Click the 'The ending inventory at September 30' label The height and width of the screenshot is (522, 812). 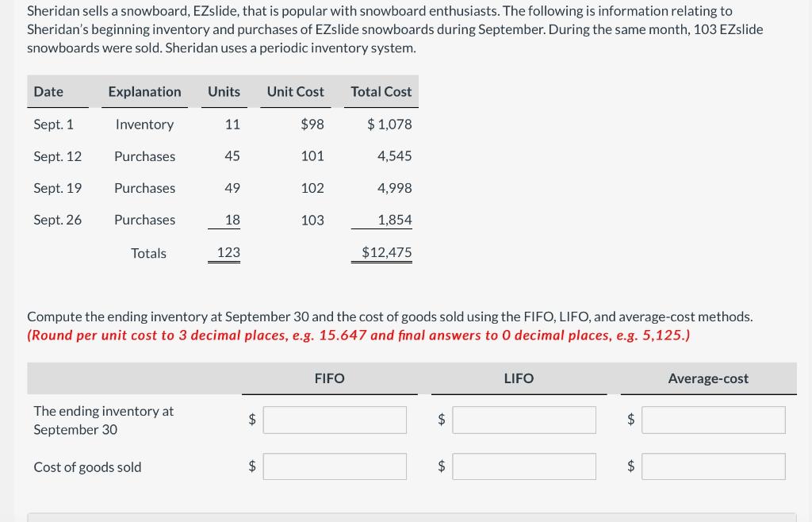coord(104,420)
